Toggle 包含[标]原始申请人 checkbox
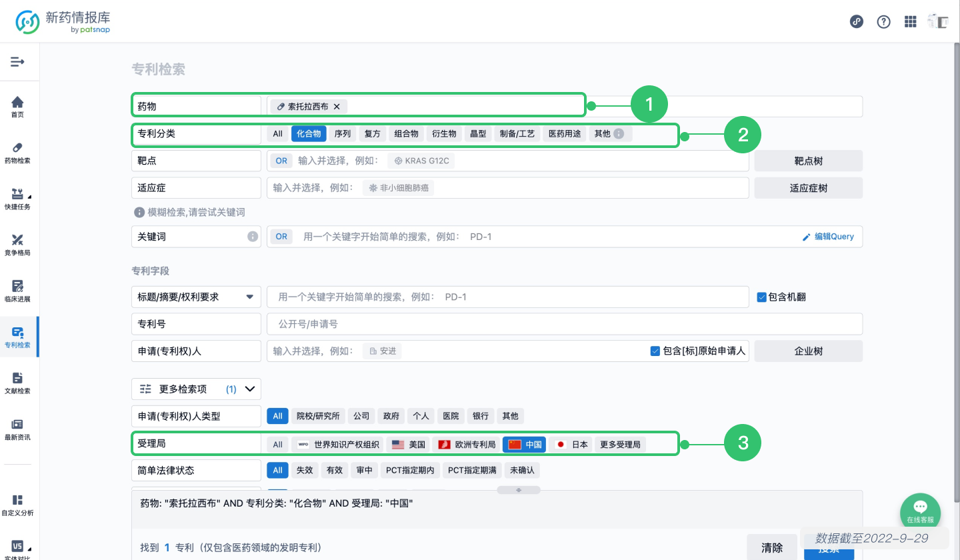This screenshot has height=560, width=960. click(x=655, y=351)
